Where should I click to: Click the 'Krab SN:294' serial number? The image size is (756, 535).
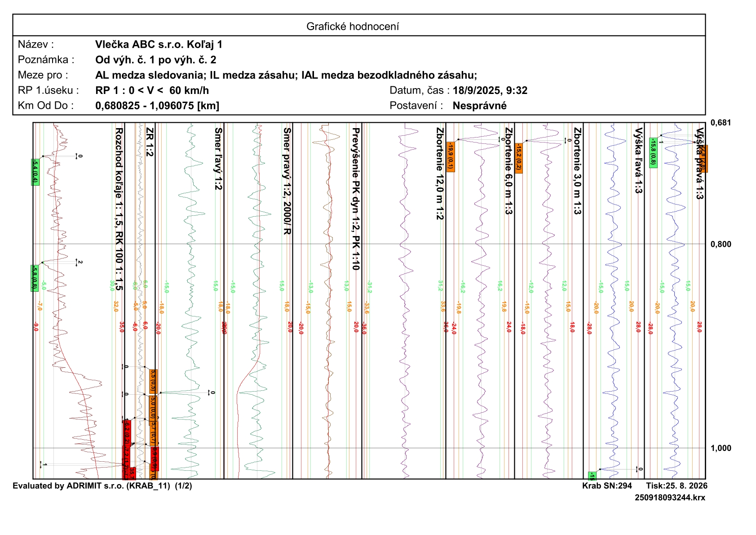pyautogui.click(x=607, y=486)
